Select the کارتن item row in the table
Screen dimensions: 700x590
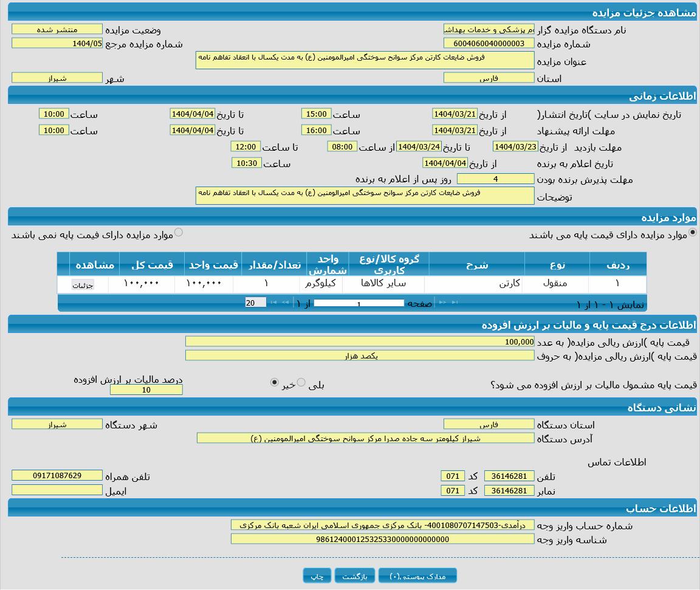(476, 284)
